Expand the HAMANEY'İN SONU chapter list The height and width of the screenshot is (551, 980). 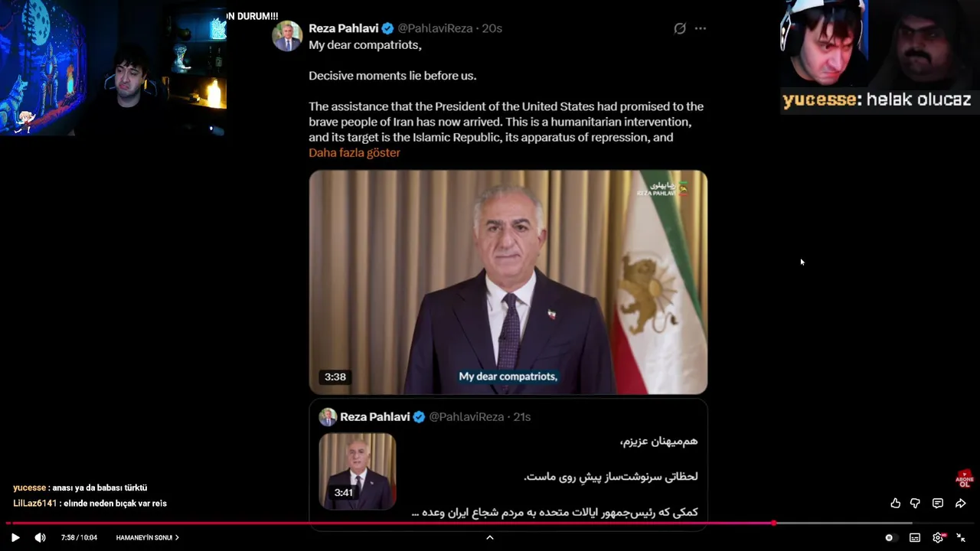148,538
